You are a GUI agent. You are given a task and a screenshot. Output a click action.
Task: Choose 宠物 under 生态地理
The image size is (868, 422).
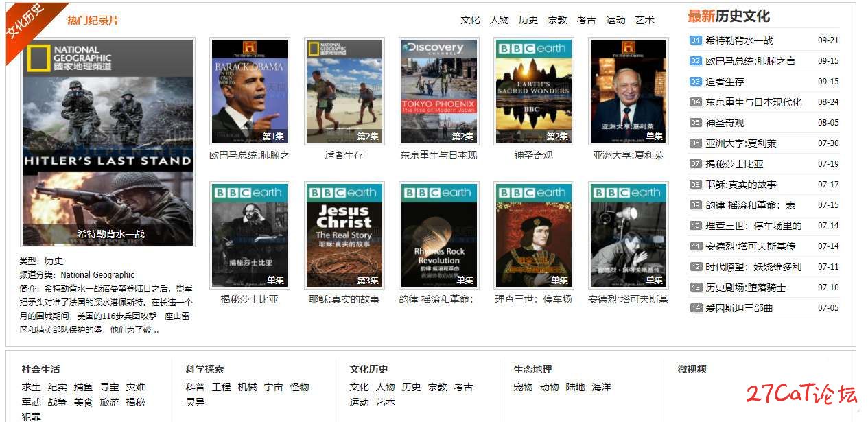click(523, 387)
